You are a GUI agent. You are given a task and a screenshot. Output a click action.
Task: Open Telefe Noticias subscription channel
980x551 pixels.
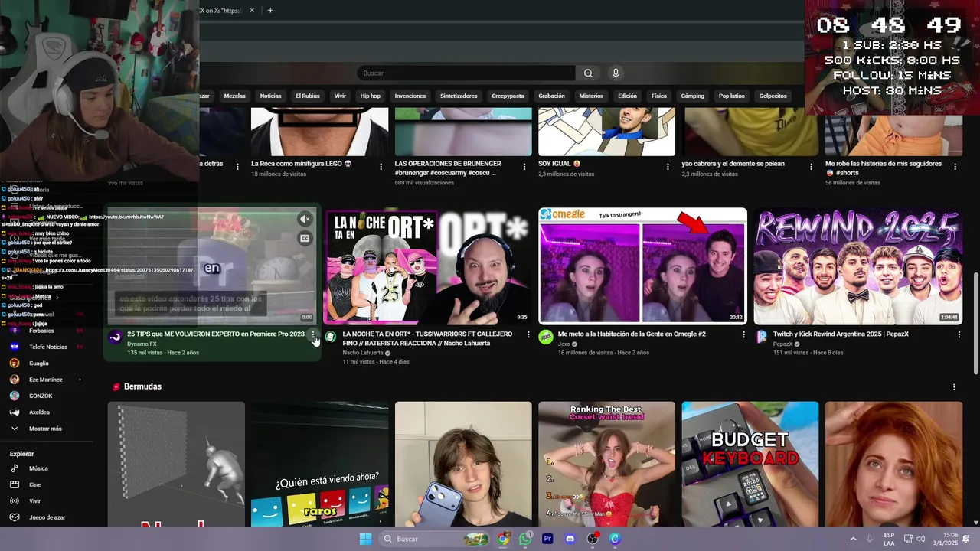pos(48,347)
